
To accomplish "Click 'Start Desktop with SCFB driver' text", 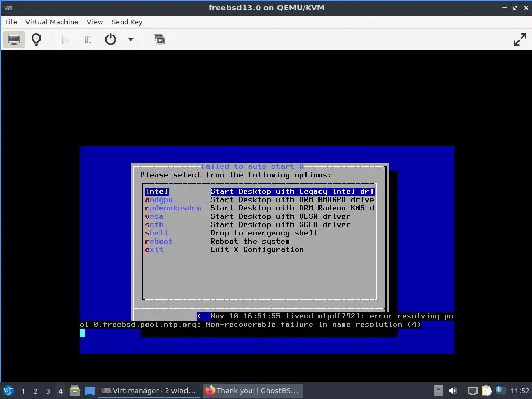I will [280, 224].
